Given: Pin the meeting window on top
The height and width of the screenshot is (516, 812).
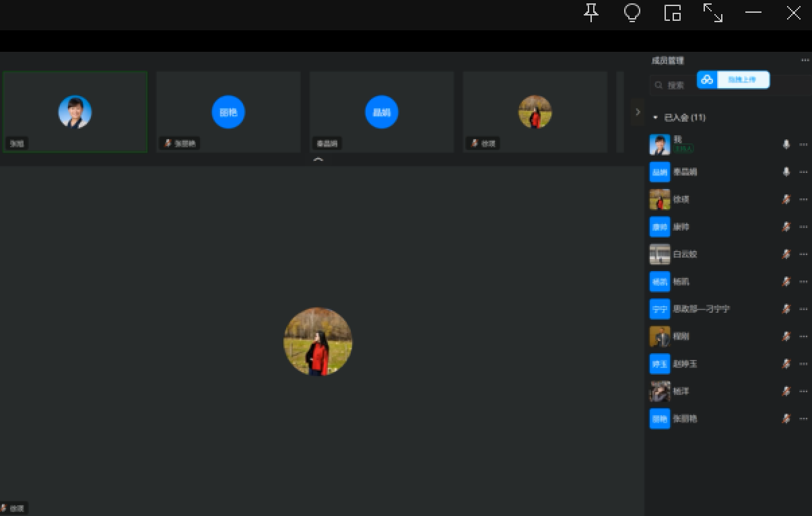Looking at the screenshot, I should (x=591, y=13).
